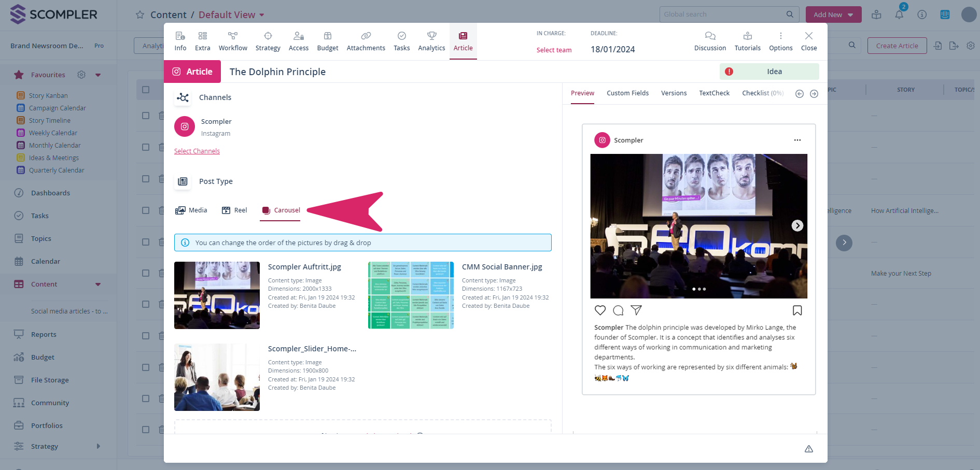Open the Options three-dot menu
Screen dimensions: 980x470
click(780, 36)
